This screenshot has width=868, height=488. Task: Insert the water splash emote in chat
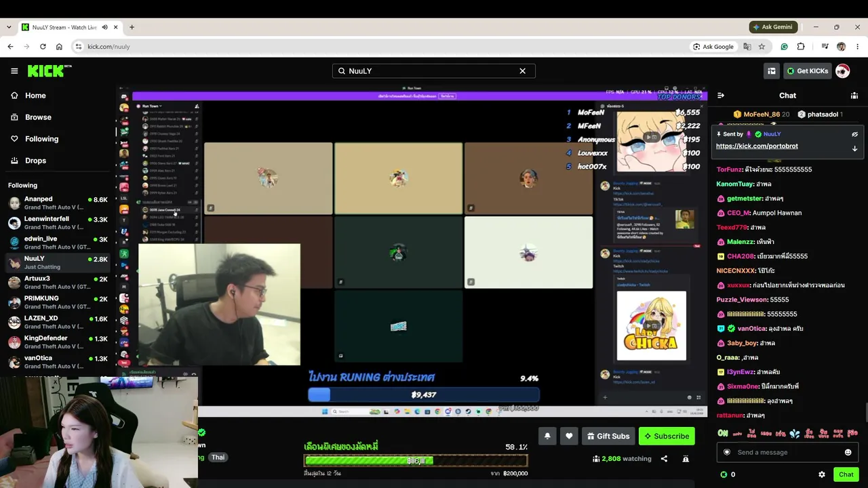click(x=794, y=433)
